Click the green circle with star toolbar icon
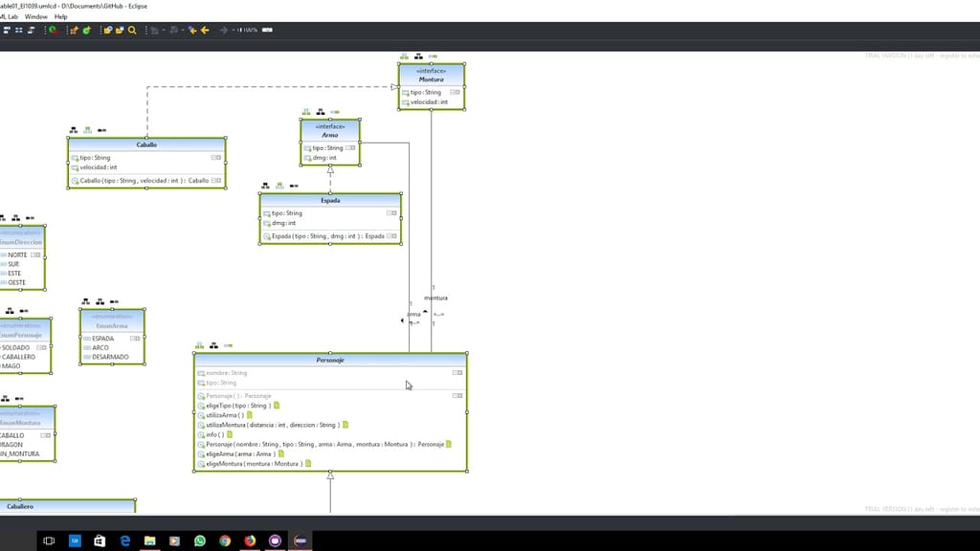This screenshot has width=980, height=551. coord(87,30)
